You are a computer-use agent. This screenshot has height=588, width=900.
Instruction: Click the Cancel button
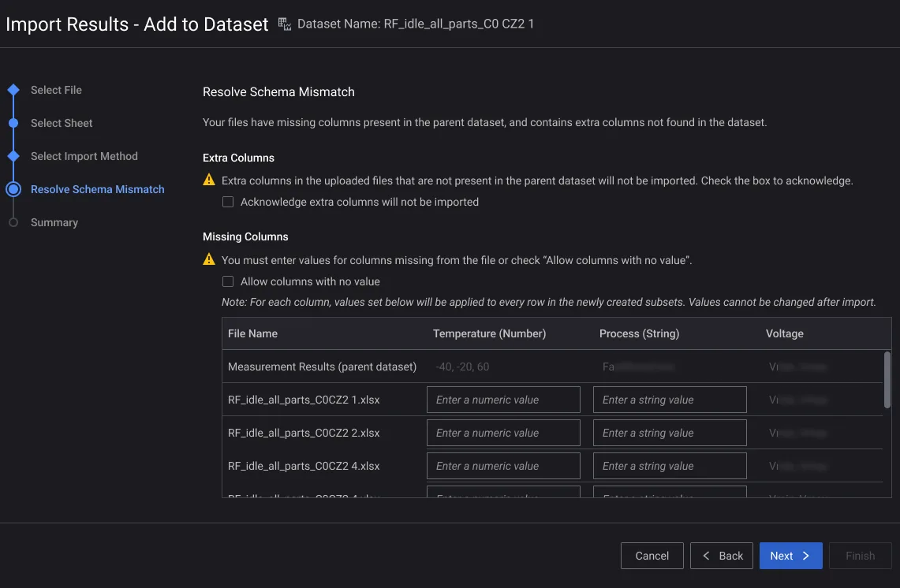tap(652, 556)
